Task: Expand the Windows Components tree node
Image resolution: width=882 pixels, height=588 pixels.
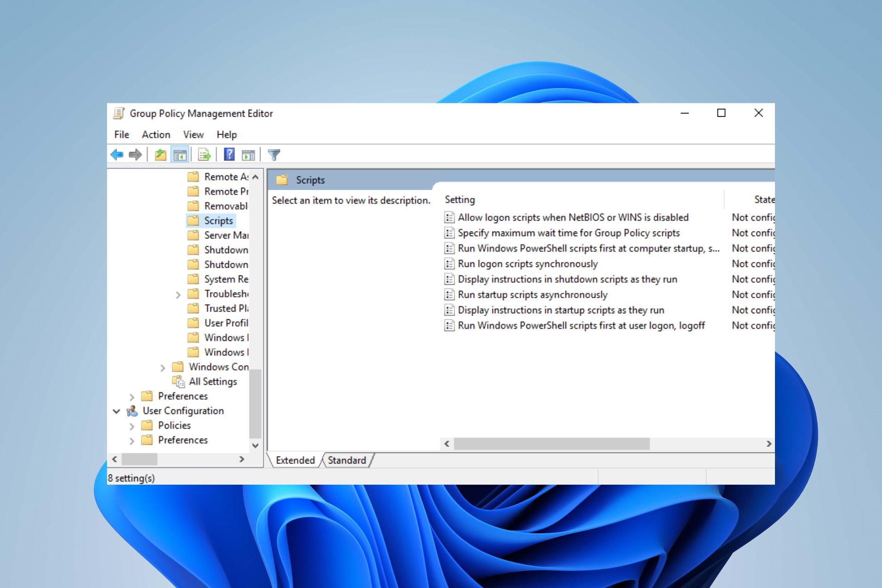Action: [163, 367]
